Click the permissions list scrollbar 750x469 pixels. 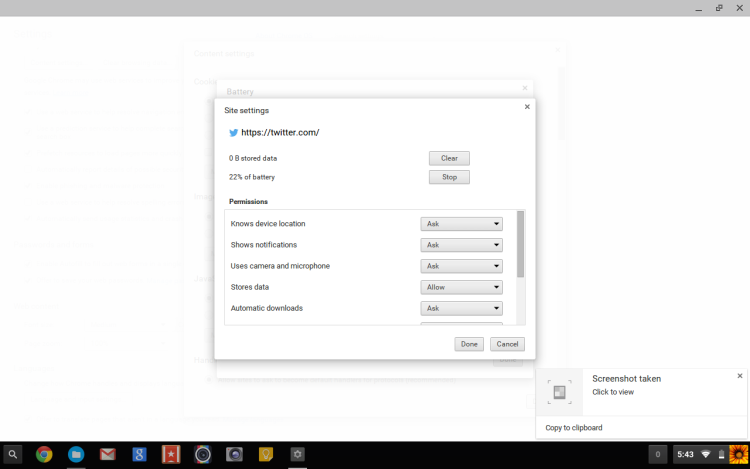(x=520, y=244)
